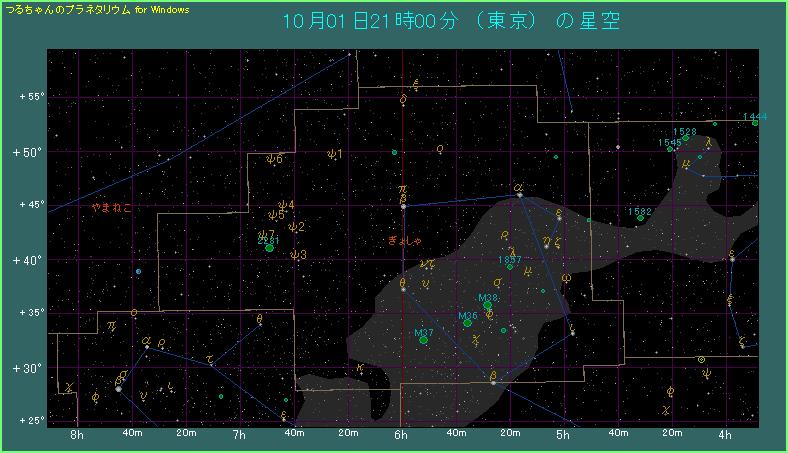Select the 1582 cluster marker
Viewport: 788px width, 453px height.
pos(640,218)
